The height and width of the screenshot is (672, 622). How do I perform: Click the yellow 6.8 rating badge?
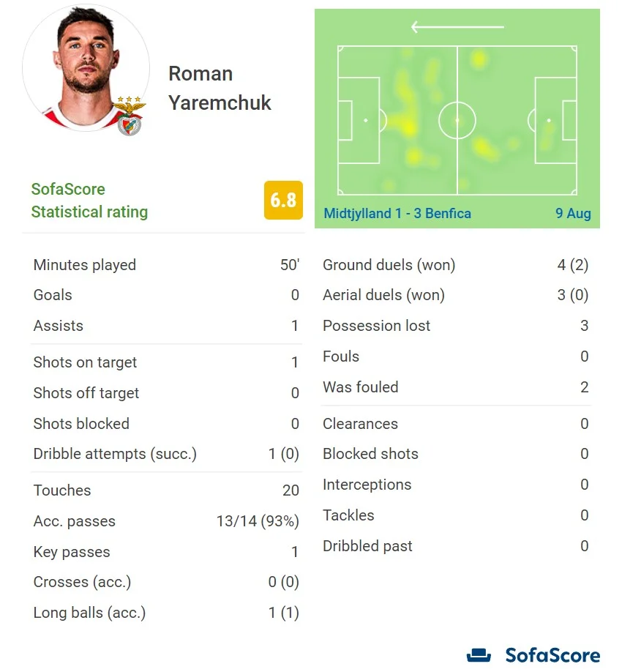point(283,200)
